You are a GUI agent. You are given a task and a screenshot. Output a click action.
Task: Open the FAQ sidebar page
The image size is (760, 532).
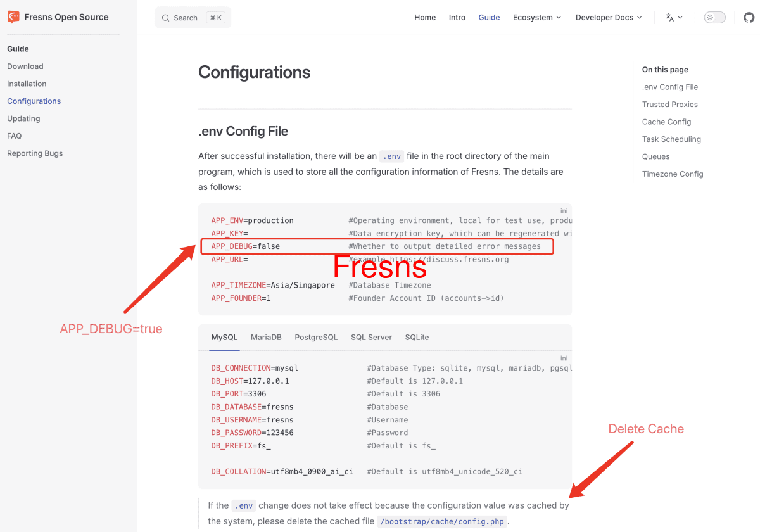pos(15,136)
